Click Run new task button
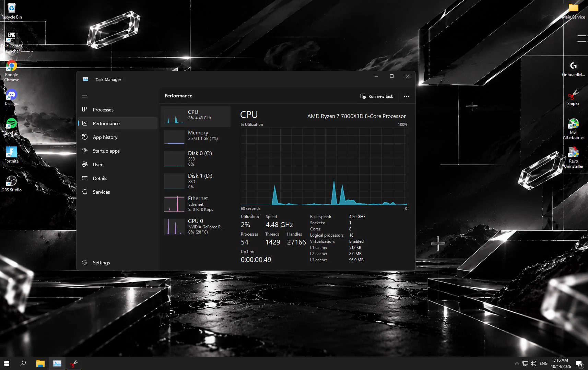The width and height of the screenshot is (588, 370). pos(377,96)
